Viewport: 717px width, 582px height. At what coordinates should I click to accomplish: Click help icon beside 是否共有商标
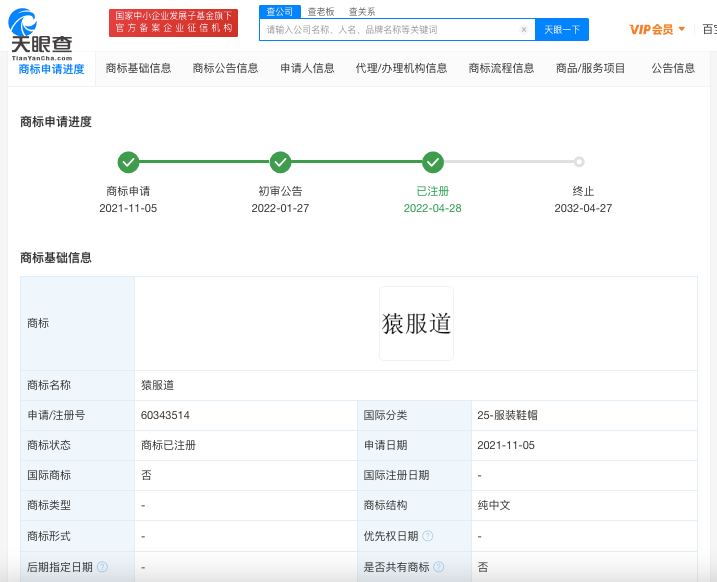tap(439, 567)
